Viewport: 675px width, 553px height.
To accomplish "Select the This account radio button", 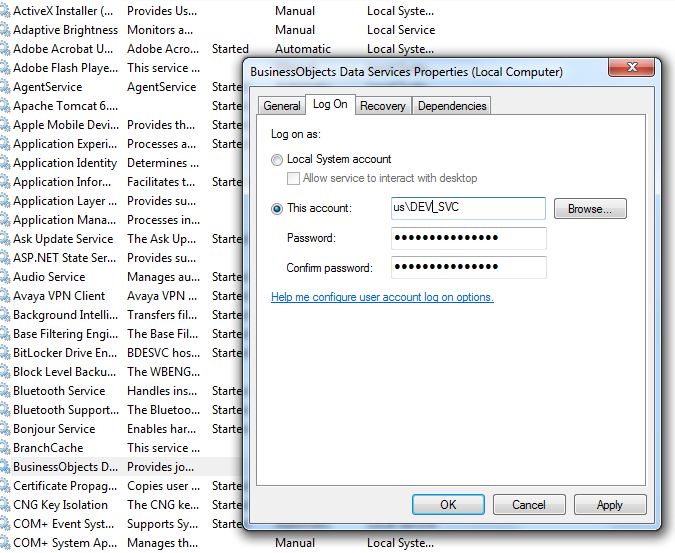I will tap(277, 209).
